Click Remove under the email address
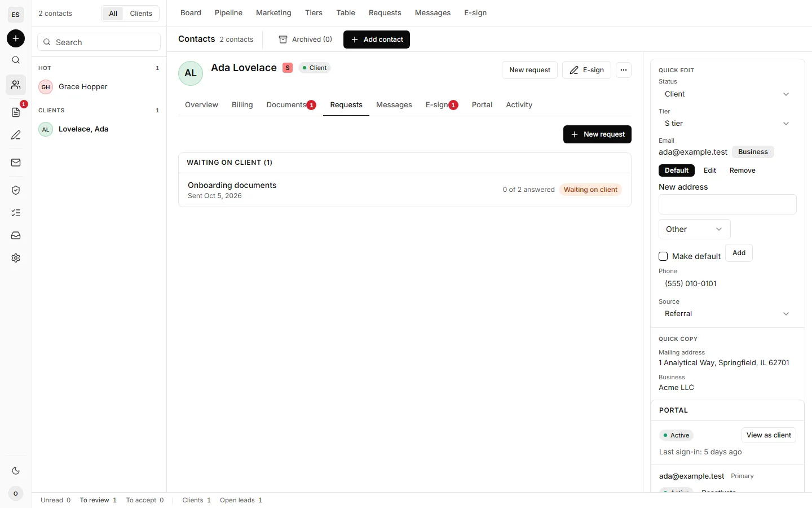Screen dimensions: 812x508 click(x=742, y=170)
